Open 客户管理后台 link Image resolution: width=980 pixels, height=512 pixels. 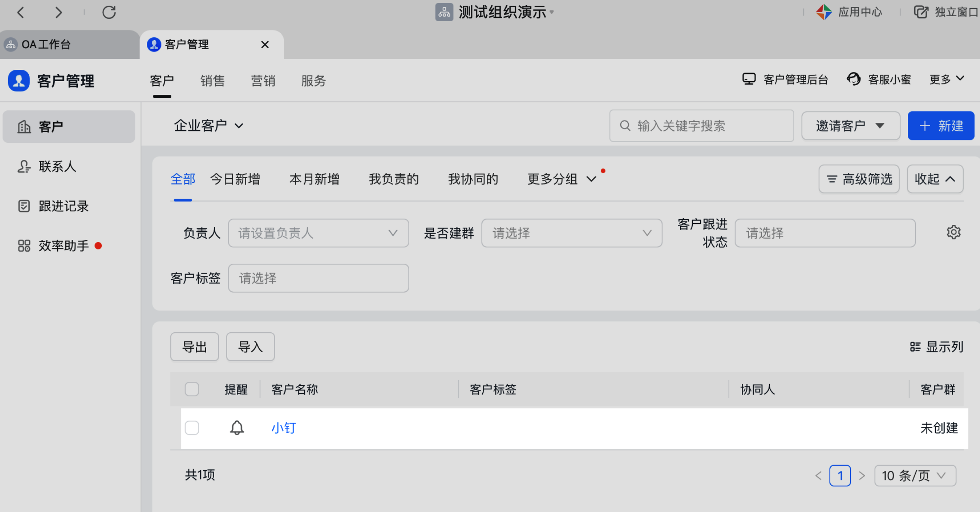[785, 80]
